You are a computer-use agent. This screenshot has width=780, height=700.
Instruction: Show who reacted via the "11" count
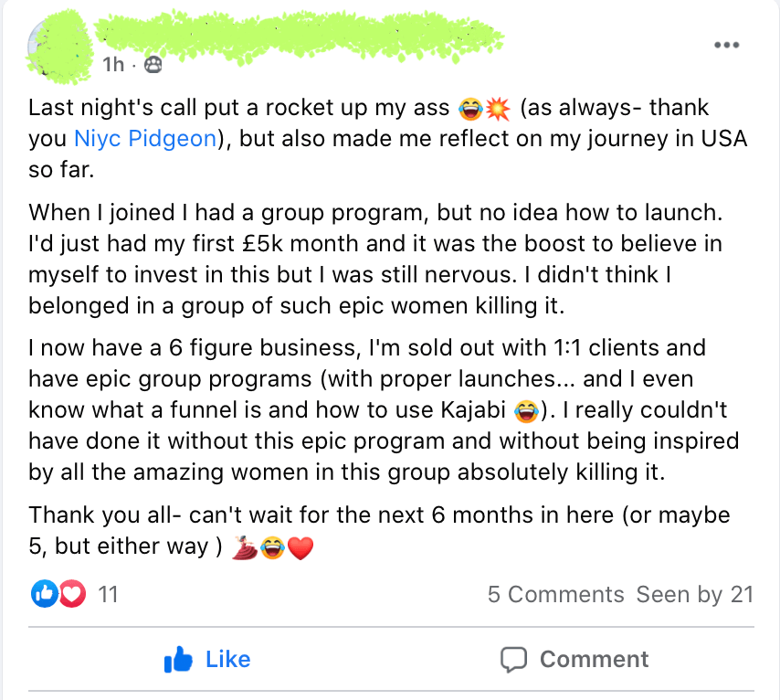click(108, 595)
